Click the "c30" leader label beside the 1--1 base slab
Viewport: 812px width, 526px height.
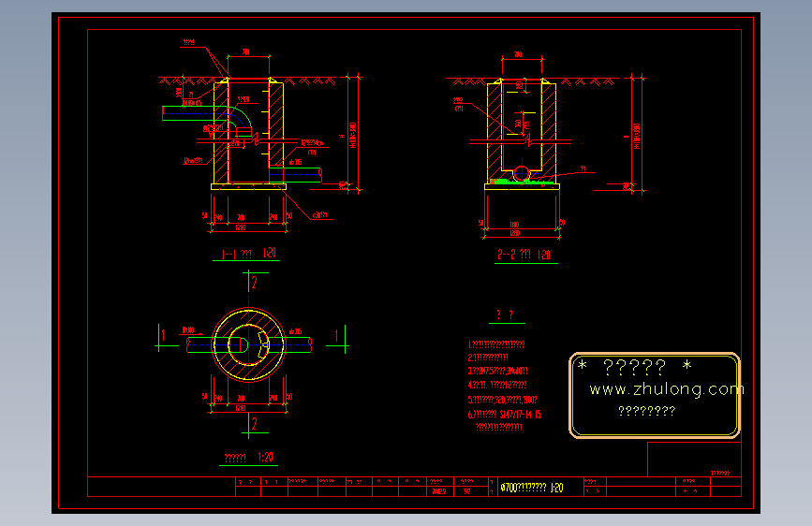(x=320, y=215)
